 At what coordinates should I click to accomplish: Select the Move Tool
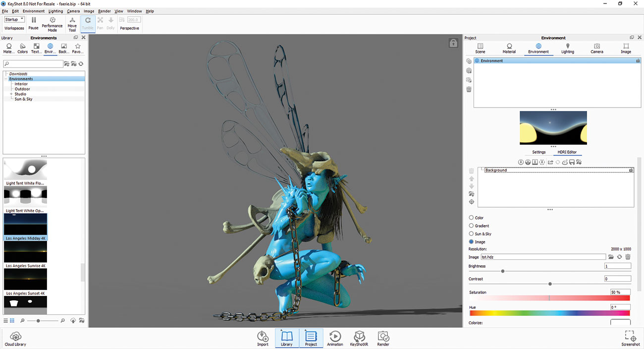[72, 24]
